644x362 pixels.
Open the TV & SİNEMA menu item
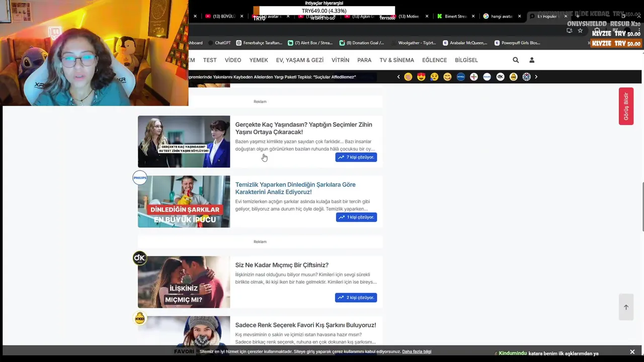point(397,60)
